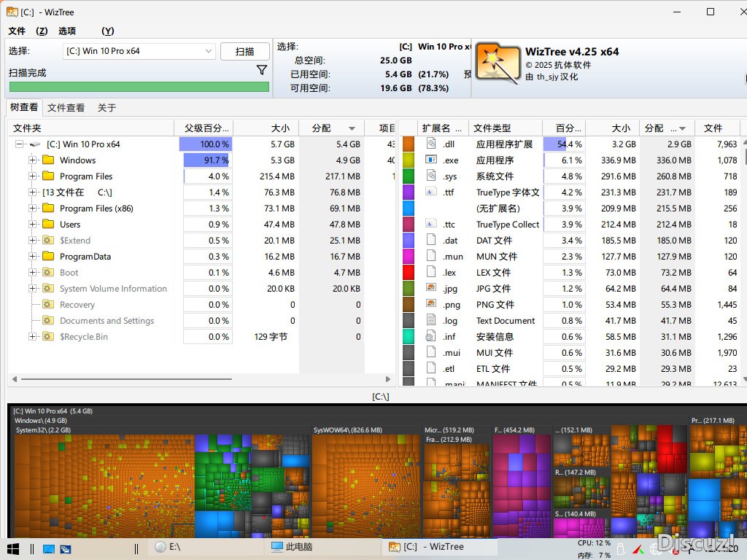This screenshot has height=560, width=747.
Task: Click the .mui MUI 文件 row
Action: pyautogui.click(x=570, y=352)
